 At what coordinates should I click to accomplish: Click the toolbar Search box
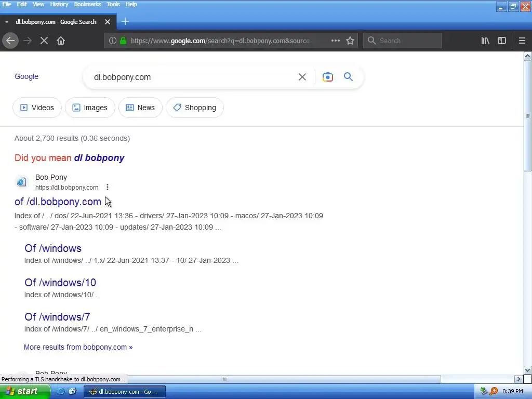(x=403, y=41)
